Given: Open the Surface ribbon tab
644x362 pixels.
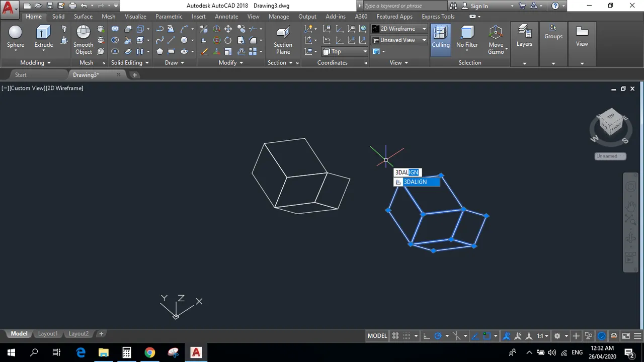Looking at the screenshot, I should (x=83, y=17).
